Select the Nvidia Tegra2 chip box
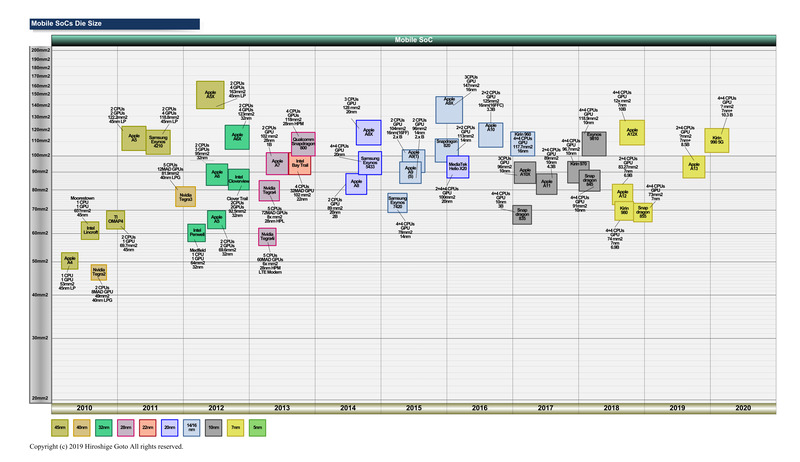 coord(98,272)
